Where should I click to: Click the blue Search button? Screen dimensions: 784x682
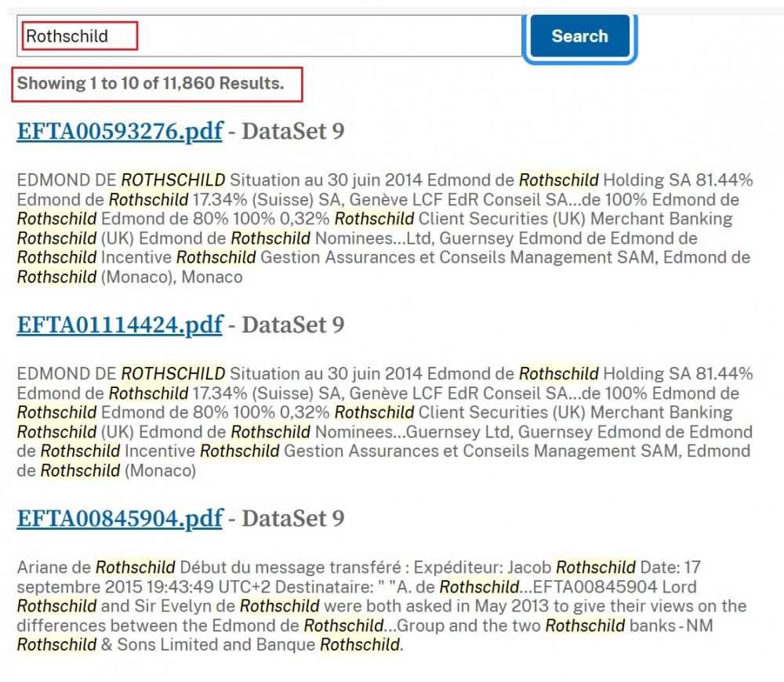tap(579, 36)
